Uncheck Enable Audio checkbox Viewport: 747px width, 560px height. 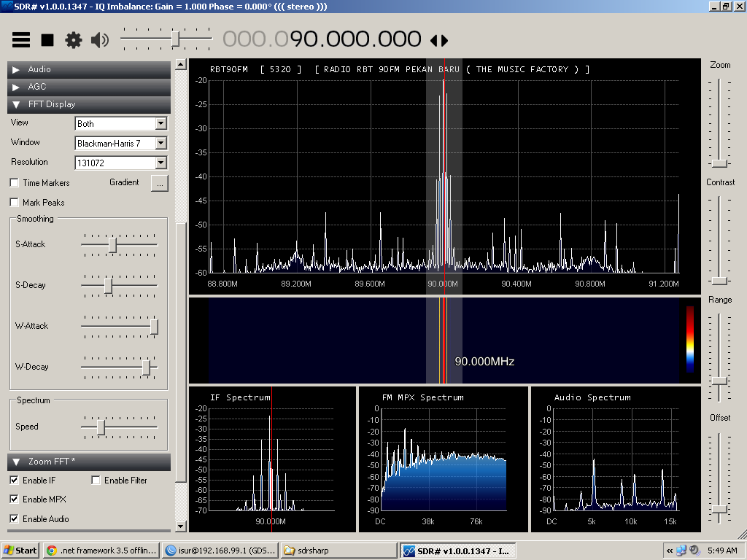(15, 518)
